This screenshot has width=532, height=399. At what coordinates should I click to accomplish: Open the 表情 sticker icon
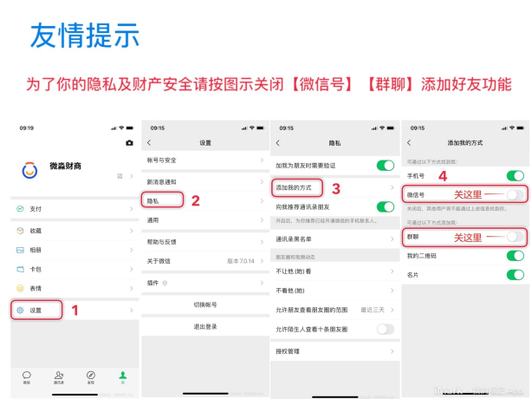pos(20,288)
